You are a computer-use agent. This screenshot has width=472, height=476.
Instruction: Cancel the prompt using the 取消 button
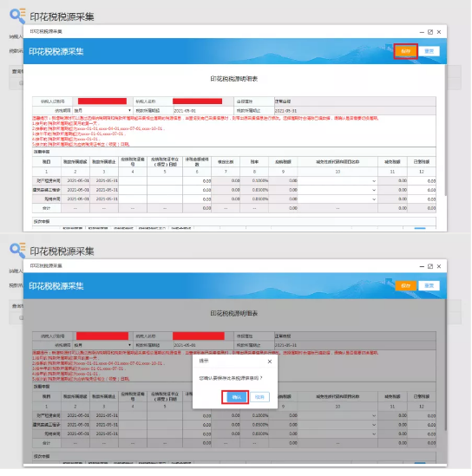tap(259, 397)
